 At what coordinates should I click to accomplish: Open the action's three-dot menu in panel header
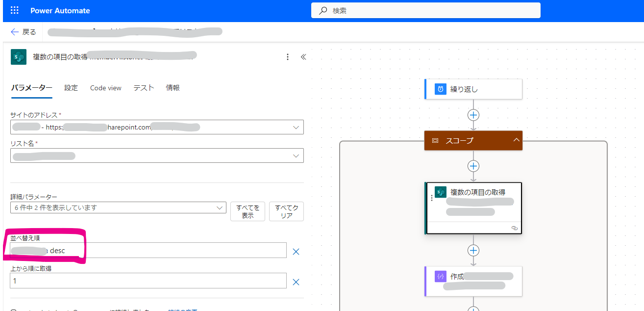[x=288, y=57]
